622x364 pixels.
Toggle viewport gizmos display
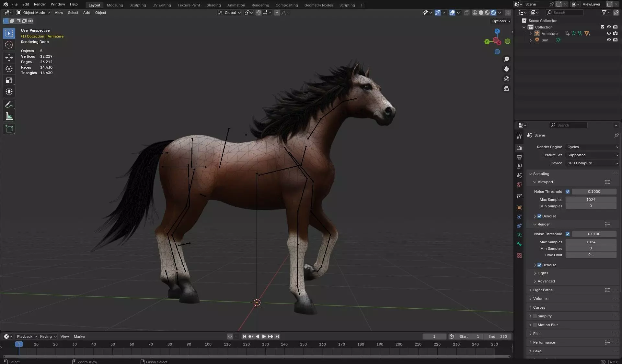coord(438,13)
